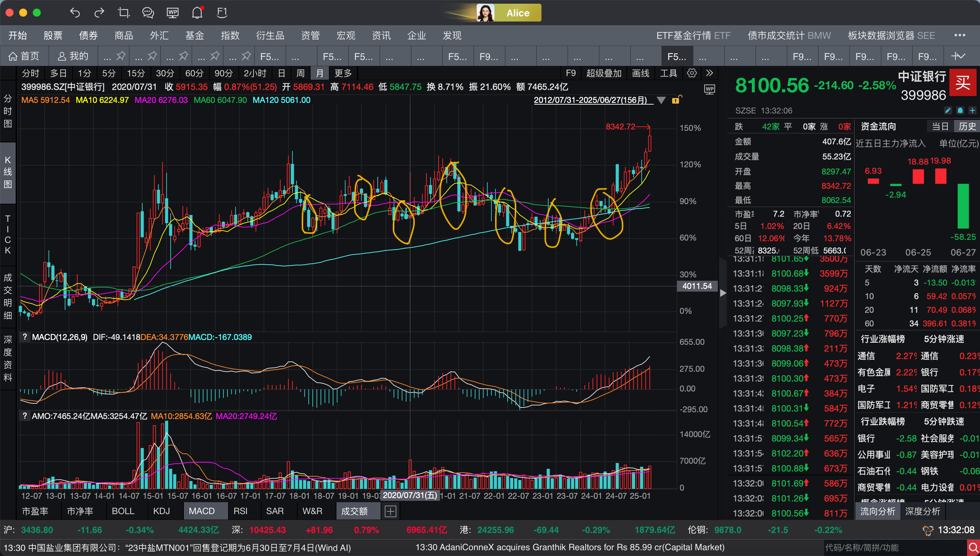Toggle the date range lock icon
This screenshot has width=980, height=556.
676,100
